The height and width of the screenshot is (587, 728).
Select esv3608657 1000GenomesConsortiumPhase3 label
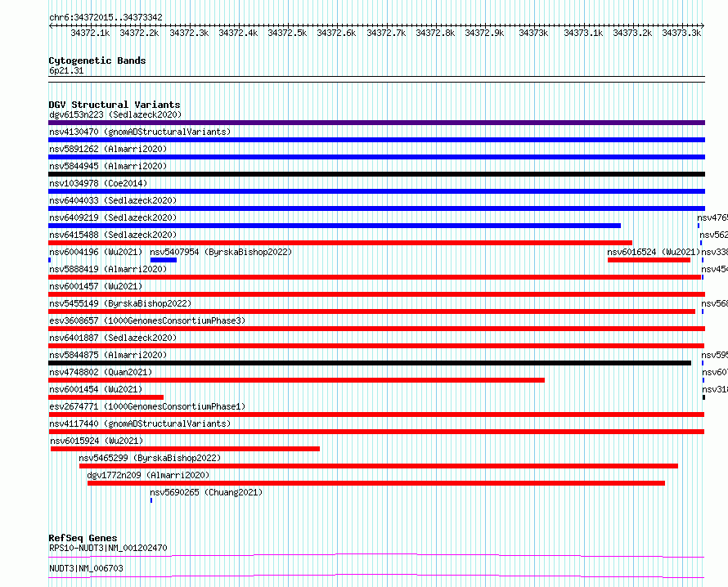tap(147, 320)
